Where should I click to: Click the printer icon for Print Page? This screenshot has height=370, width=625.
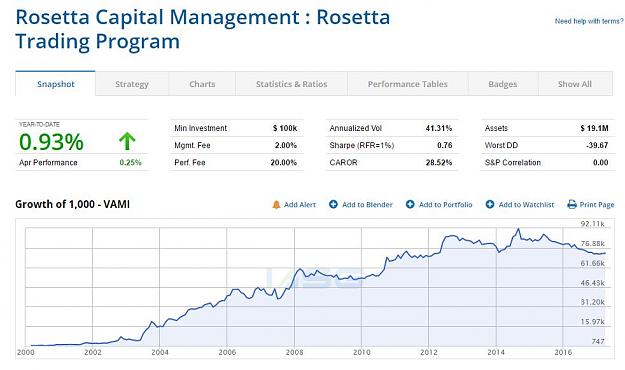[x=572, y=205]
